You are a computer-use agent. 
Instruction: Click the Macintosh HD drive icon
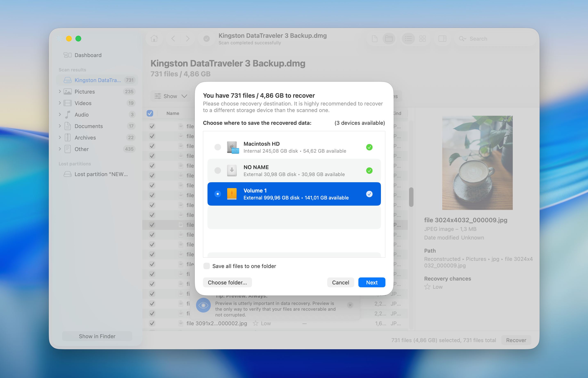point(232,147)
